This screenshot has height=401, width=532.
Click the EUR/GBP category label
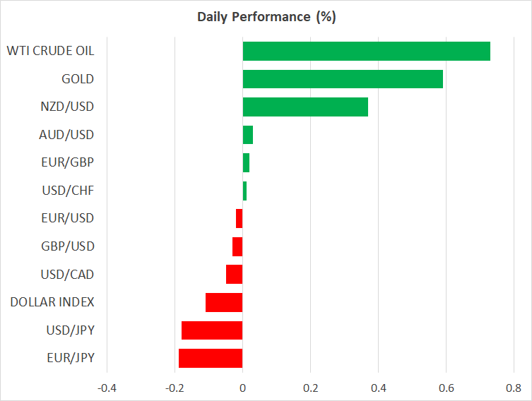click(x=69, y=162)
